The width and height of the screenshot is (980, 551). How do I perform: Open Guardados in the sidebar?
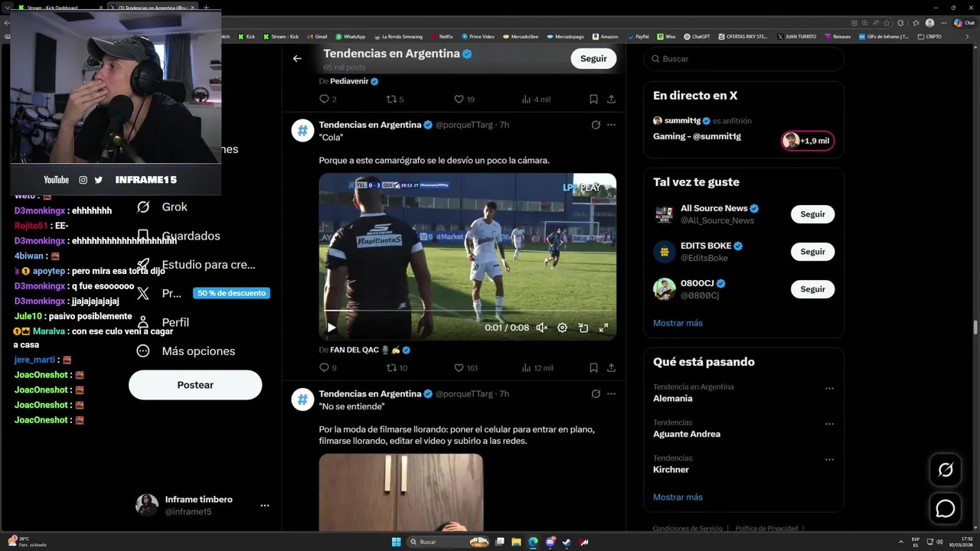click(x=178, y=236)
